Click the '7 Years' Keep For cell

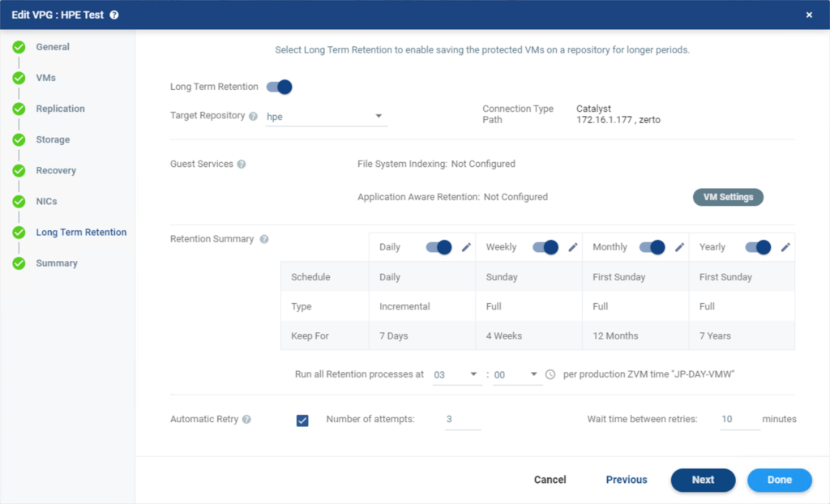tap(742, 335)
